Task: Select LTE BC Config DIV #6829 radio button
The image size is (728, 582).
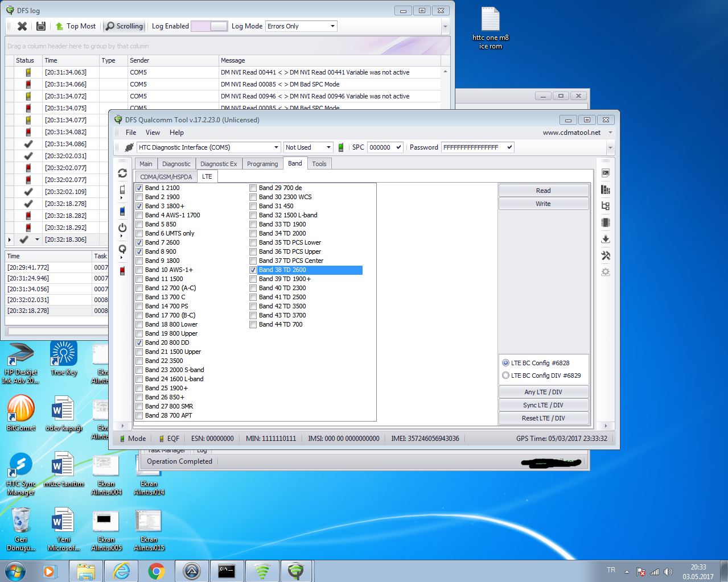Action: tap(505, 375)
